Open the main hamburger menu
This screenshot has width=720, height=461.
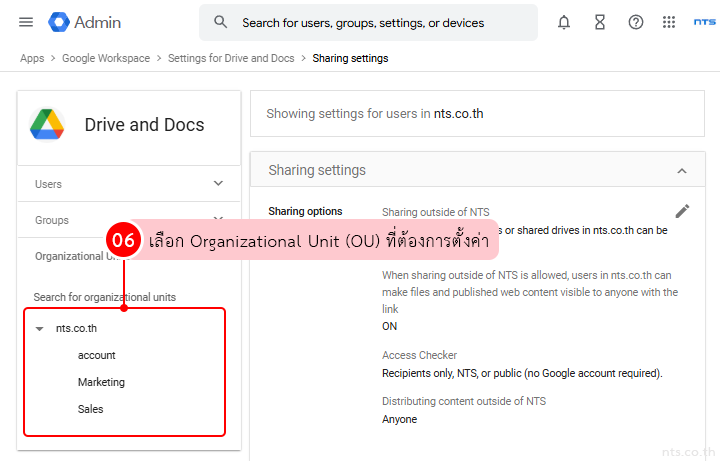[26, 22]
